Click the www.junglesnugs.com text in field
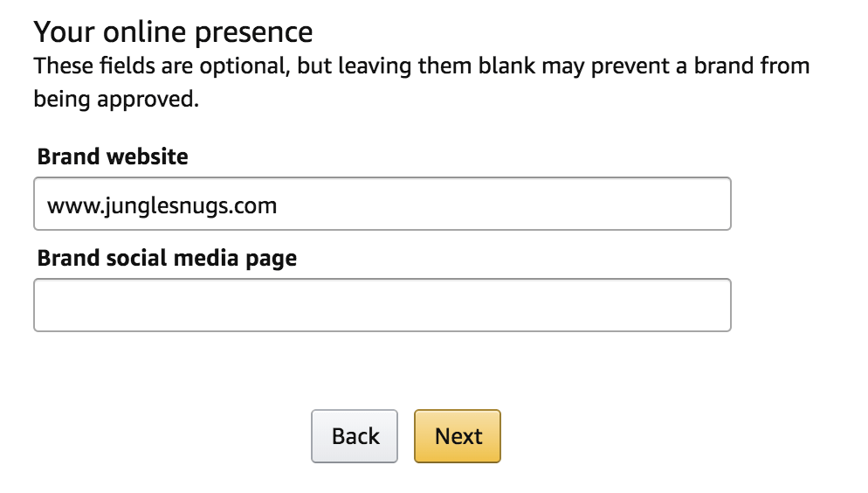The width and height of the screenshot is (868, 493). click(162, 206)
